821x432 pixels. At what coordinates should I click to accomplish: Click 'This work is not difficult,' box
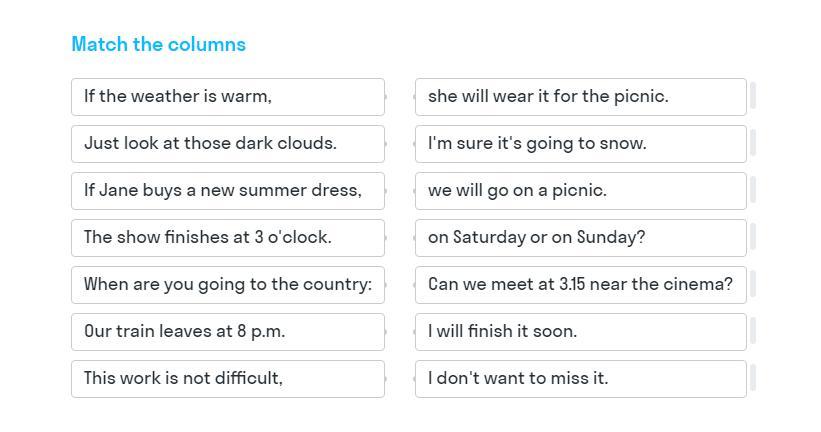pos(227,379)
